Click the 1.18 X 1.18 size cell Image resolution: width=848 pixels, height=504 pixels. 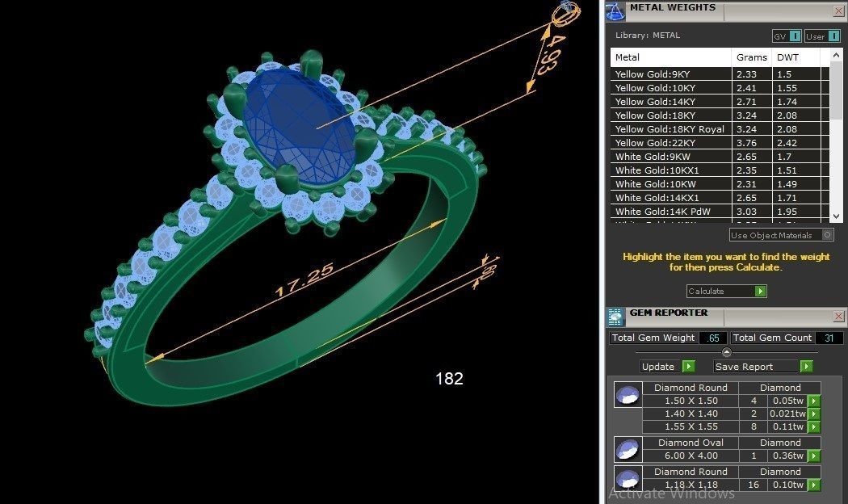691,485
